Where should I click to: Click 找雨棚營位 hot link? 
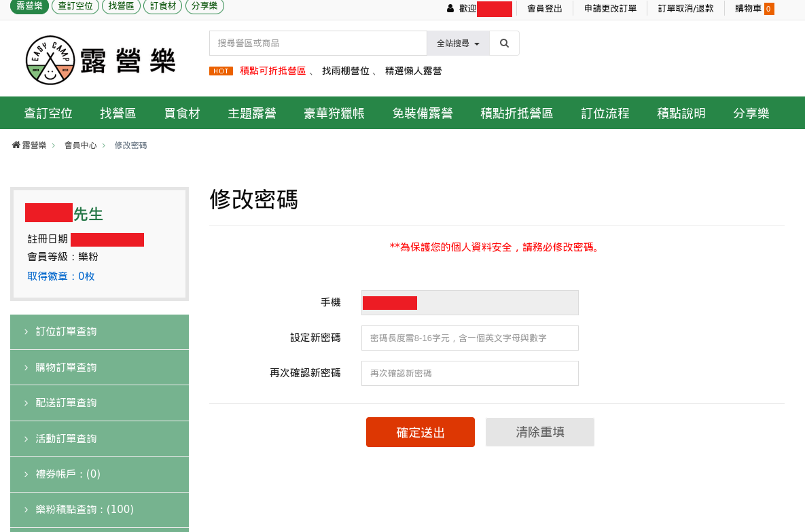click(346, 71)
